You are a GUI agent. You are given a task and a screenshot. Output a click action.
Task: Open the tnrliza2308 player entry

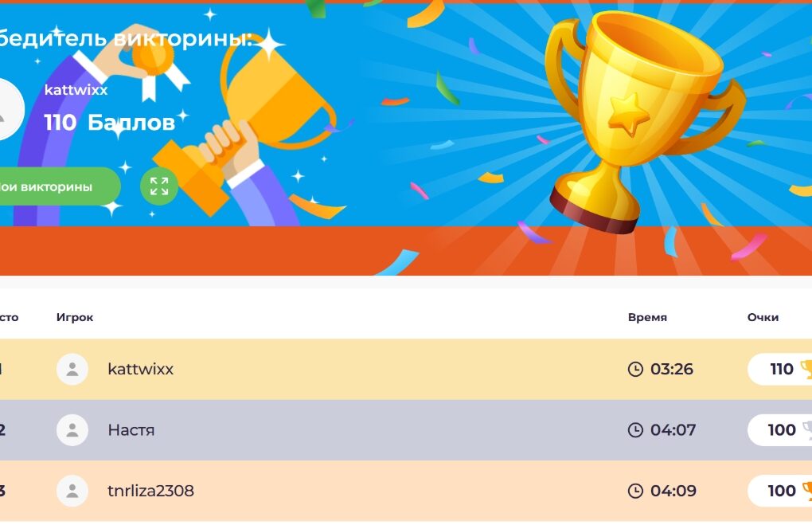150,491
